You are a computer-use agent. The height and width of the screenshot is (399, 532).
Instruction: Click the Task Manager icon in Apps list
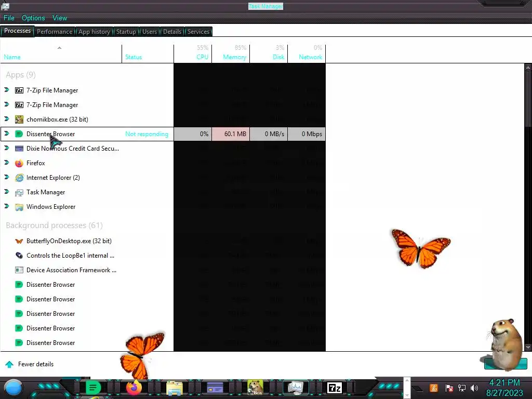(x=19, y=192)
